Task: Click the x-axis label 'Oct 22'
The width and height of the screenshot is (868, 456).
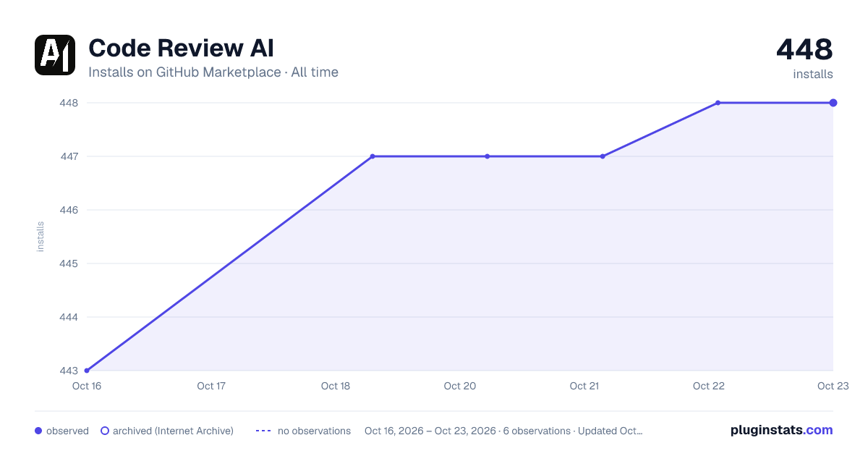Action: (x=709, y=387)
